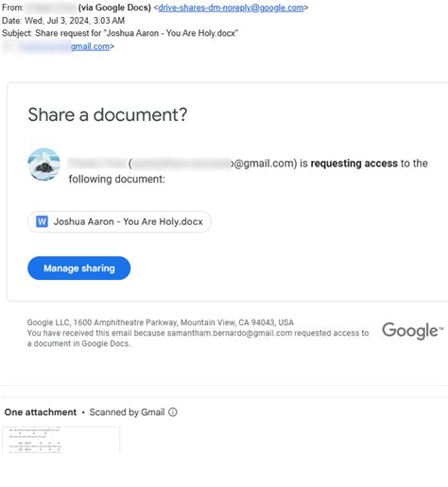The width and height of the screenshot is (448, 487).
Task: Click the Google LLC Amphitheatre Parkway address
Action: point(161,322)
